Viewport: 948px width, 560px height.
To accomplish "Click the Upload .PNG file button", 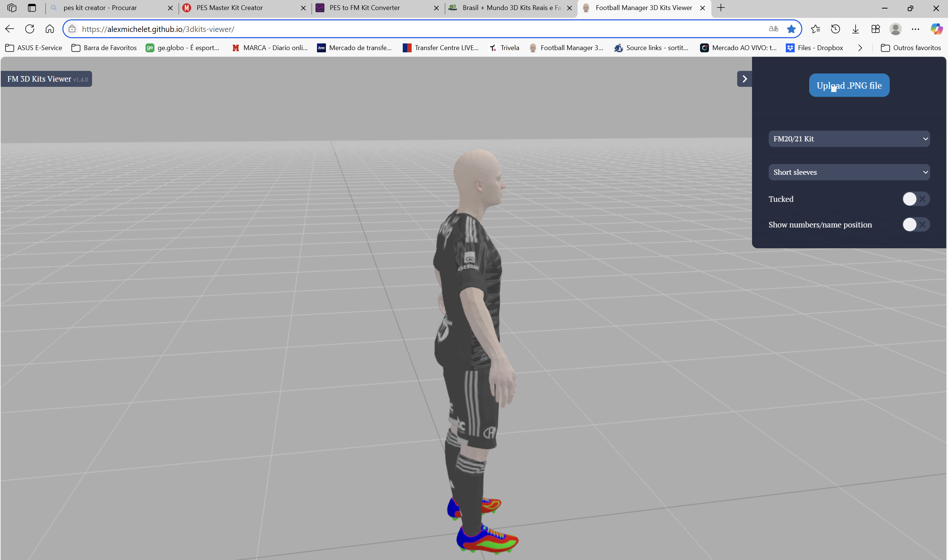I will tap(849, 85).
